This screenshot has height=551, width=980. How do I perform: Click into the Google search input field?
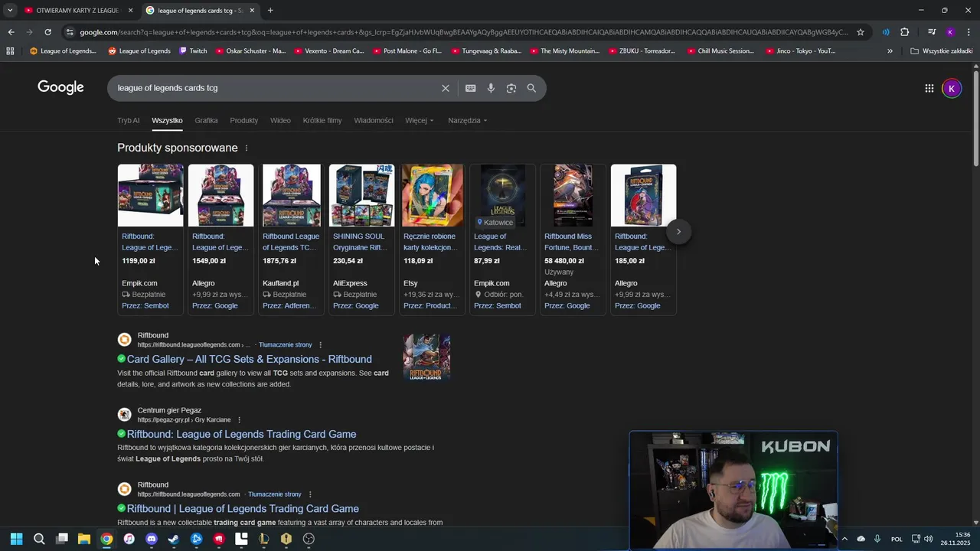point(276,88)
